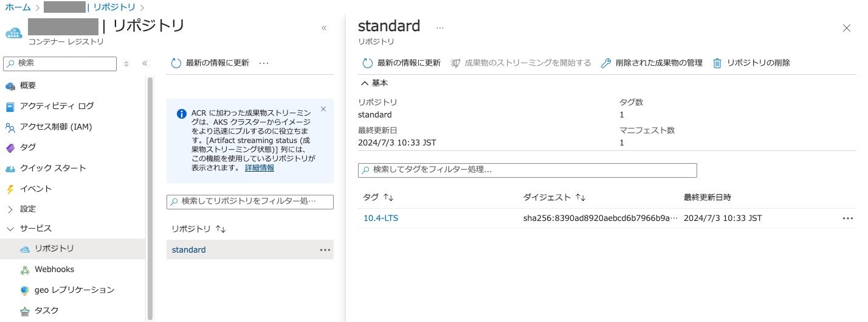
Task: Click the 概要 cloud icon
Action: click(10, 86)
